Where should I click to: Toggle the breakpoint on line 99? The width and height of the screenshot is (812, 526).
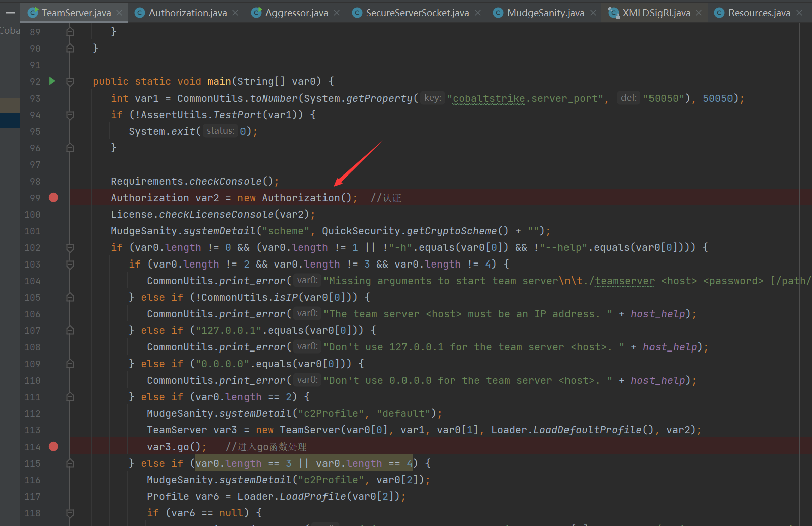(53, 197)
